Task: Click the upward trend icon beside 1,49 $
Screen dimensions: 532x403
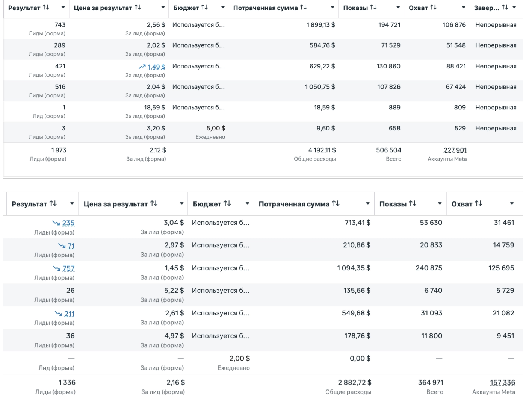Action: [142, 67]
